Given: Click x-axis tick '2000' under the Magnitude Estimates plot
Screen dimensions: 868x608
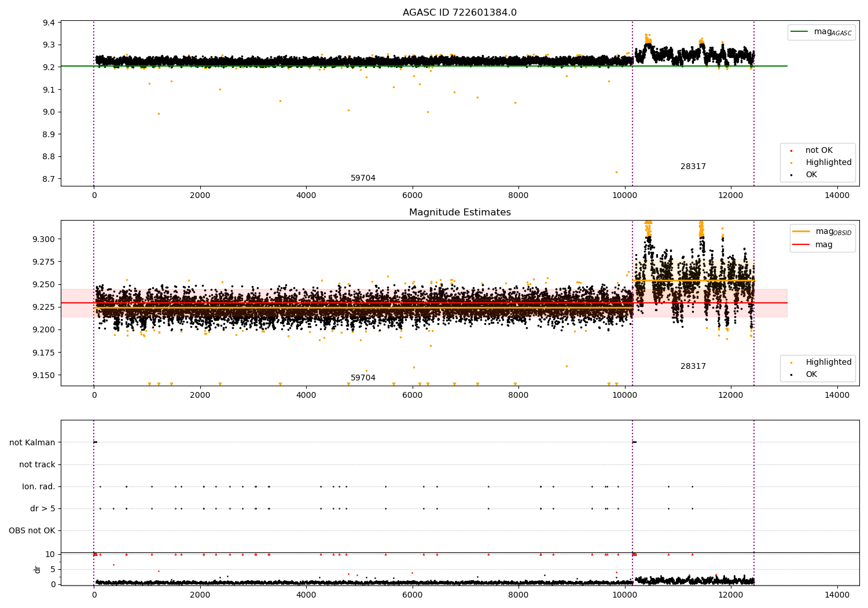Looking at the screenshot, I should click(x=200, y=395).
